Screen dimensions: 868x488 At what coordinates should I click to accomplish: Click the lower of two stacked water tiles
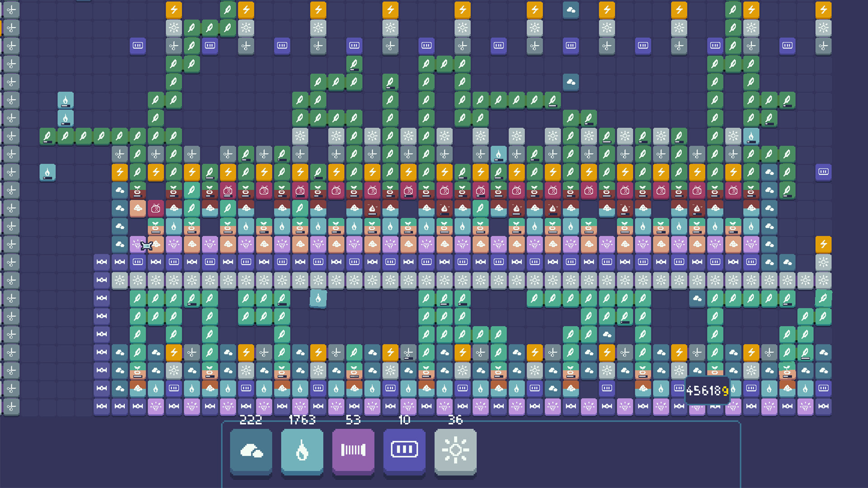(66, 118)
